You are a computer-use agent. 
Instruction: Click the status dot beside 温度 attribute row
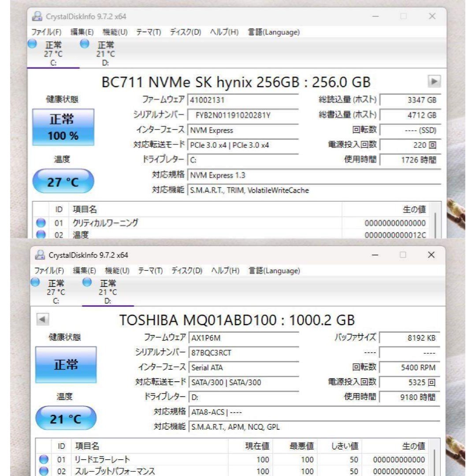pos(41,234)
